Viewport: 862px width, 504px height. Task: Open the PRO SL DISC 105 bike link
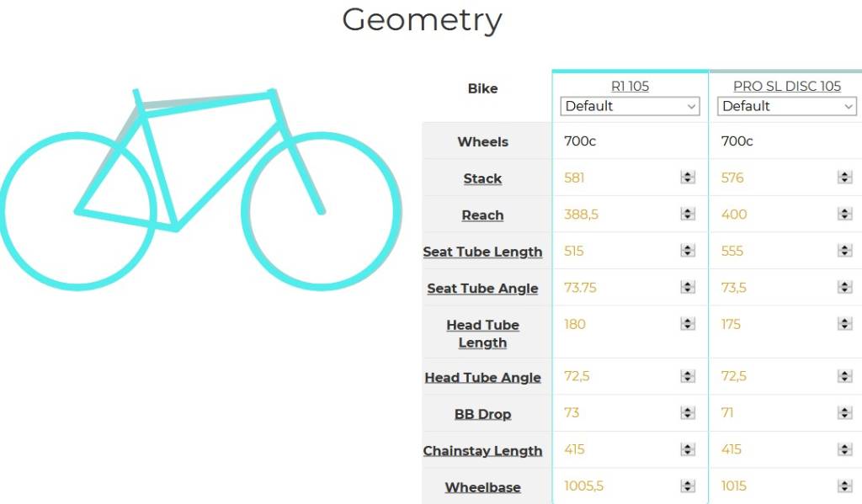pyautogui.click(x=787, y=87)
